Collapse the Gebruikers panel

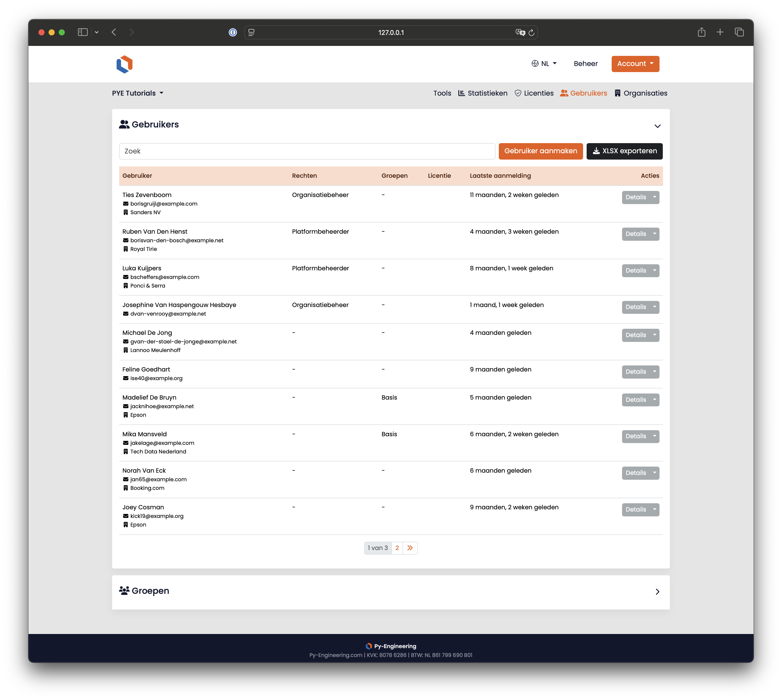point(657,126)
